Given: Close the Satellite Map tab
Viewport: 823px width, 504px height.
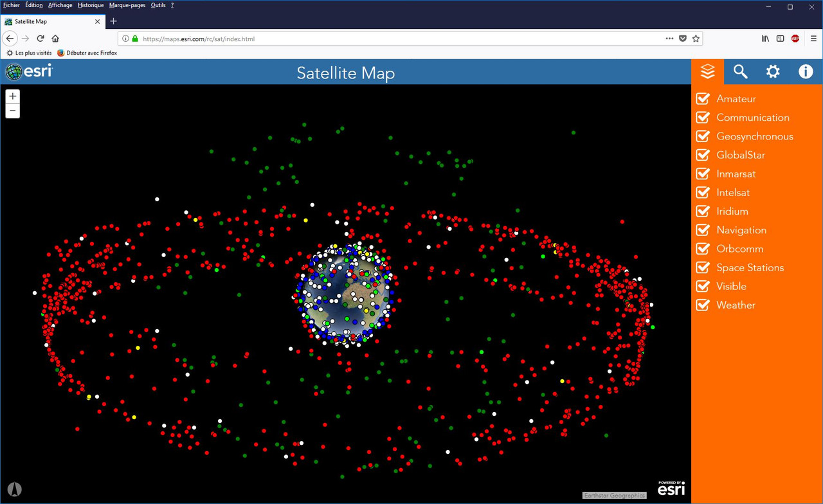Looking at the screenshot, I should click(98, 21).
